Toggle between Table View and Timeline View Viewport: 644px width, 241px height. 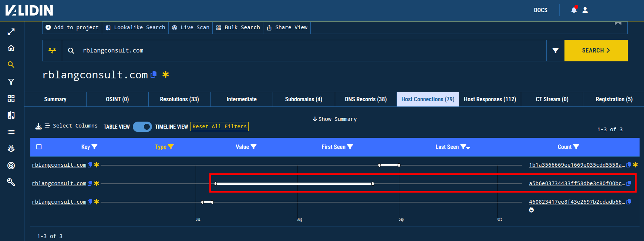[x=142, y=127]
